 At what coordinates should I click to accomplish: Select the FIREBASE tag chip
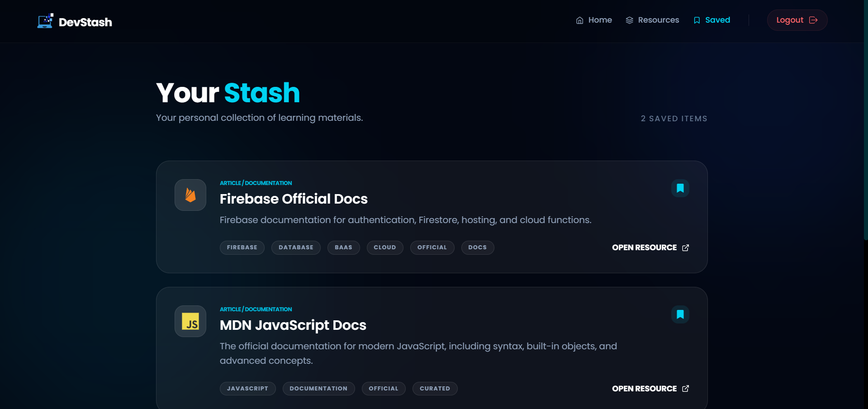coord(242,247)
